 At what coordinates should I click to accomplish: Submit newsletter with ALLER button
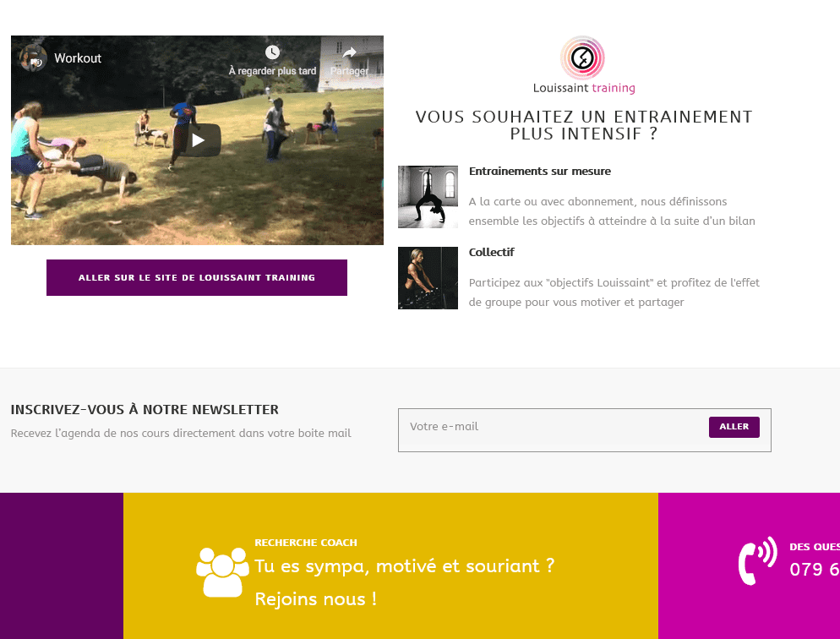coord(734,427)
